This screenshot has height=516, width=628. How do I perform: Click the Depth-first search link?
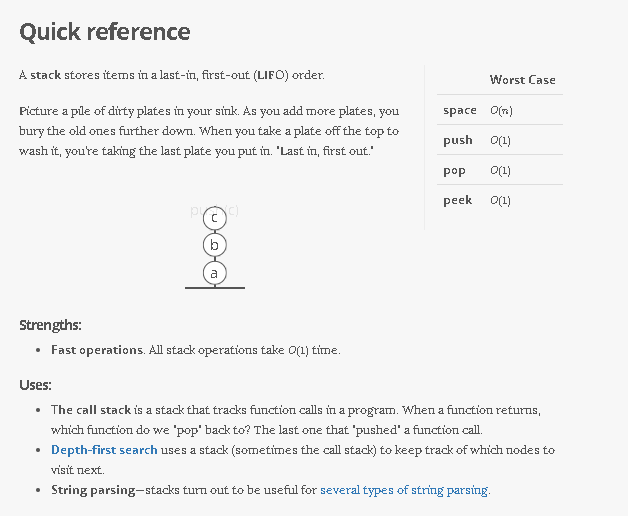click(104, 450)
